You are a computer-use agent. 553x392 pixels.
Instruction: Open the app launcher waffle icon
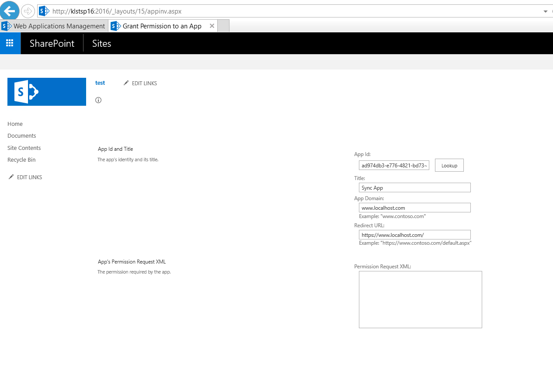pyautogui.click(x=10, y=43)
